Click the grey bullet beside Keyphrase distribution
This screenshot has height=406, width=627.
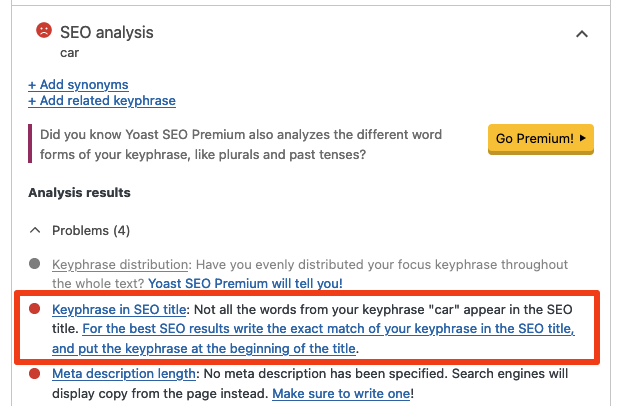[34, 265]
